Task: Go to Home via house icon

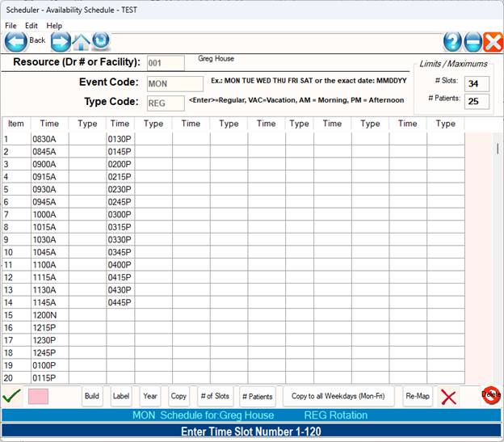Action: (x=82, y=41)
